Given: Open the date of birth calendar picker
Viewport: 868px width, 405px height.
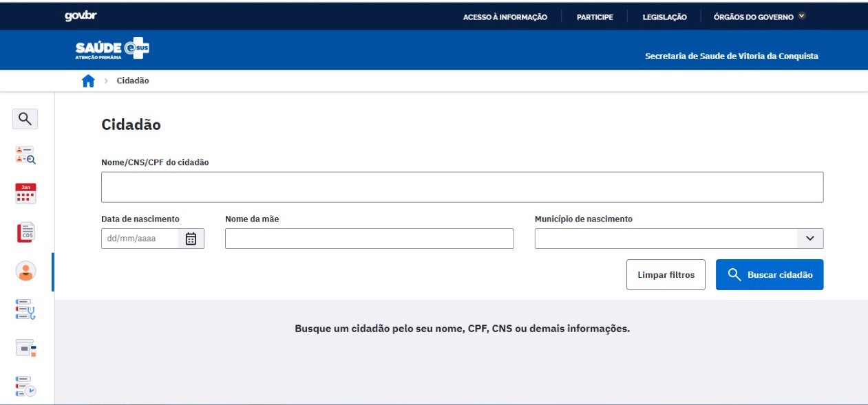Looking at the screenshot, I should tap(191, 239).
